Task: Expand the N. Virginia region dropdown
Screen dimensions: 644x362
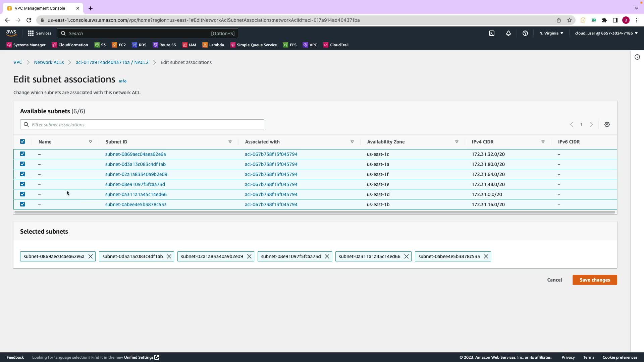Action: pos(551,33)
